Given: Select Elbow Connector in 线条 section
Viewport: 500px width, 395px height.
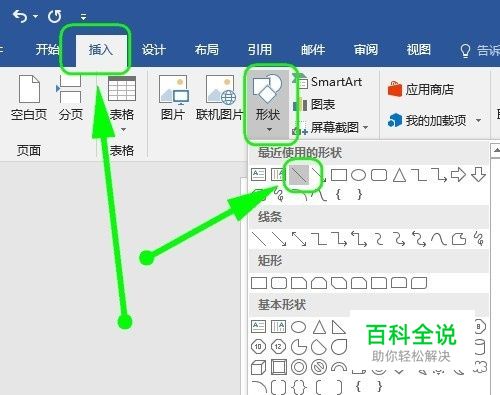Looking at the screenshot, I should (x=319, y=239).
